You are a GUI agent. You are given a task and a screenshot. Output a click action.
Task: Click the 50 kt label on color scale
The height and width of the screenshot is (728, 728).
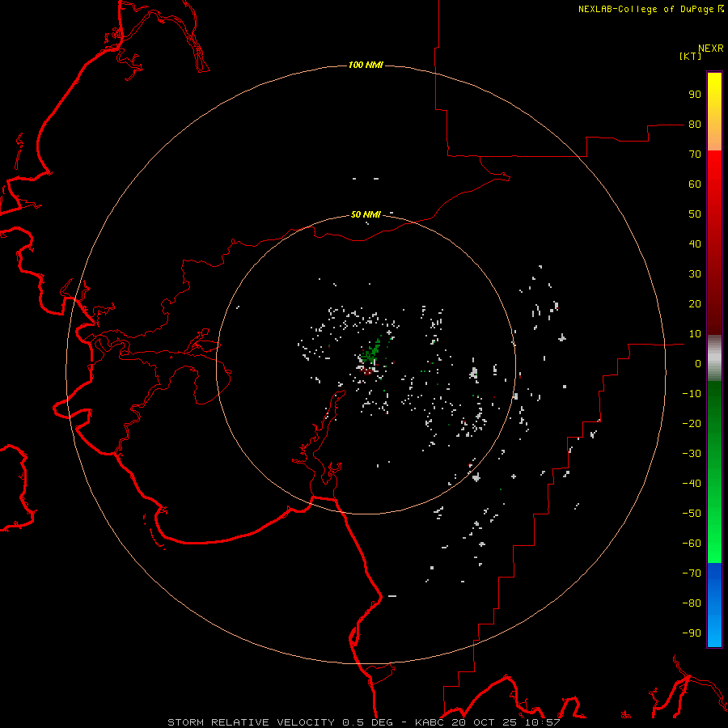(x=695, y=214)
